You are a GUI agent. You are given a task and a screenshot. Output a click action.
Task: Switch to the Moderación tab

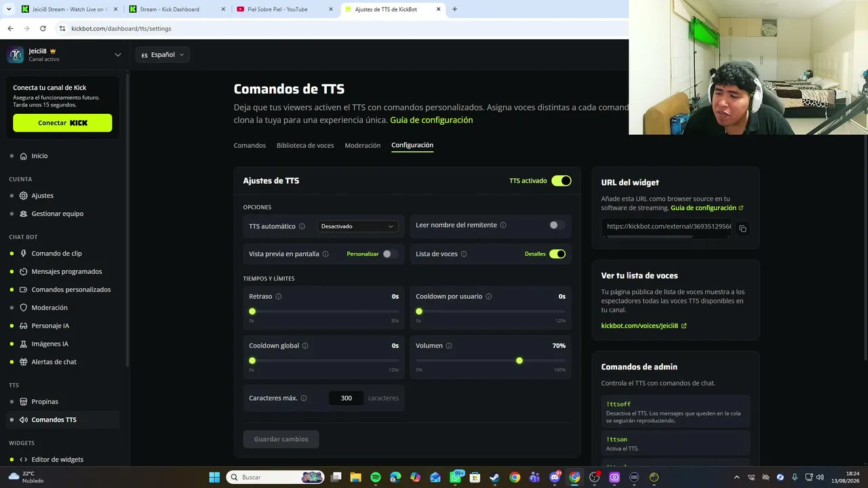pyautogui.click(x=363, y=146)
